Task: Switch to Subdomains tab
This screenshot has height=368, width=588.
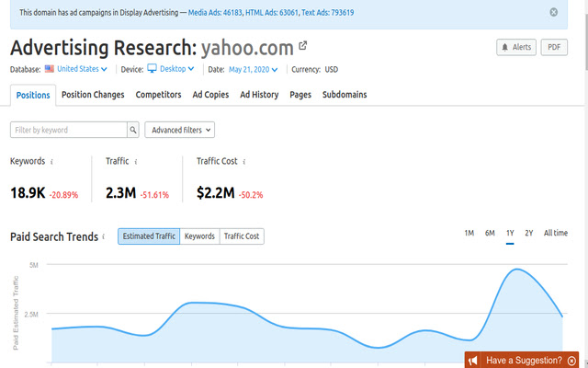Action: pos(345,95)
